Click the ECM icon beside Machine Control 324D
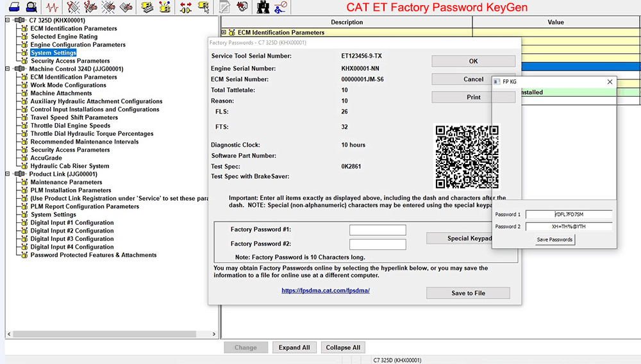Viewport: 641px width, 364px height. tap(19, 69)
